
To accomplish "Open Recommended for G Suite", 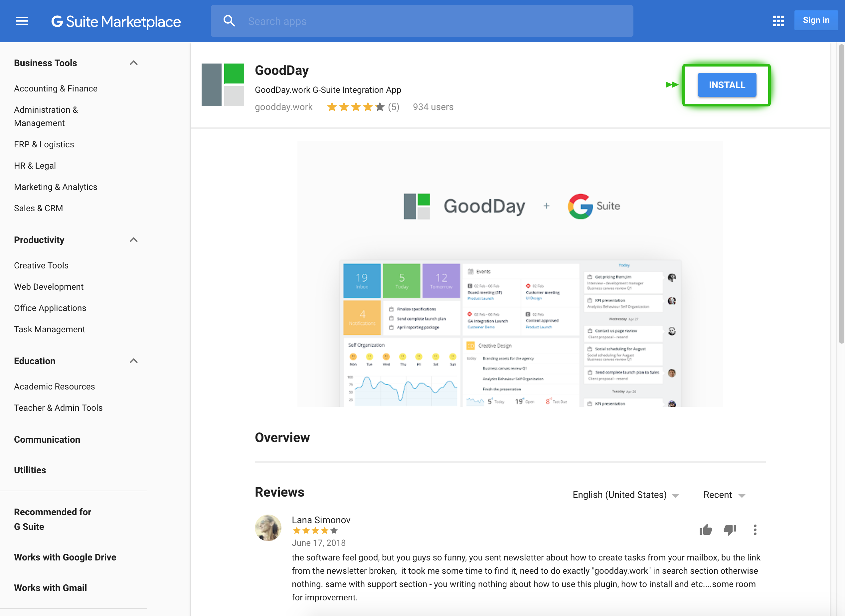I will click(53, 520).
